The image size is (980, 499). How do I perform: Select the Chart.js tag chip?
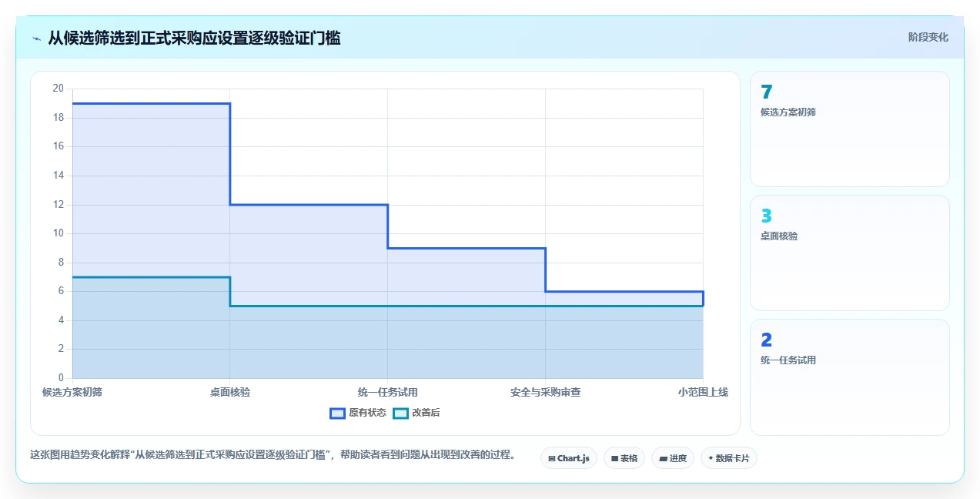click(569, 458)
